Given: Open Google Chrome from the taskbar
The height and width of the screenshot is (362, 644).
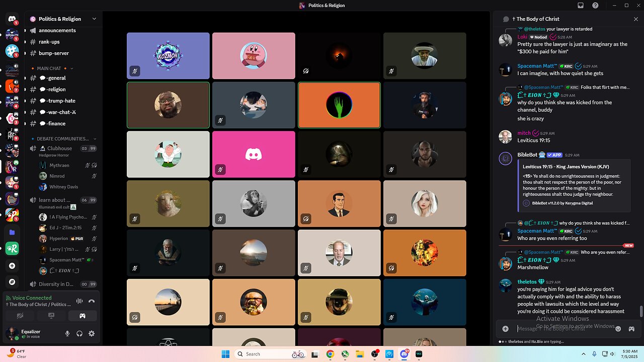Looking at the screenshot, I should point(330,354).
